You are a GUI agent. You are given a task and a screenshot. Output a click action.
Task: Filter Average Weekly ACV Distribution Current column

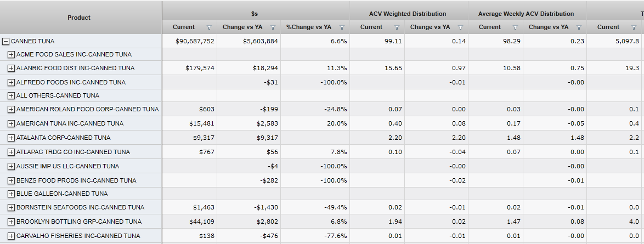tap(515, 27)
